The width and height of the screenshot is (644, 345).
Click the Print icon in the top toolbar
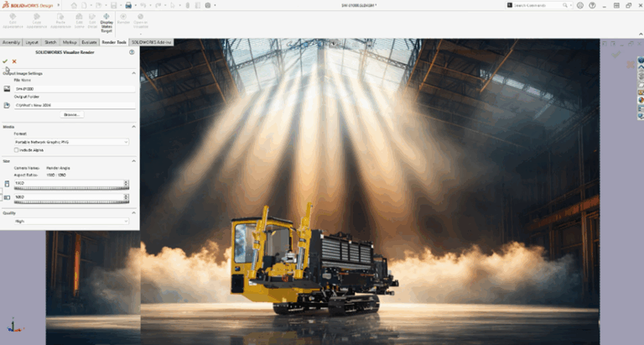click(x=128, y=5)
